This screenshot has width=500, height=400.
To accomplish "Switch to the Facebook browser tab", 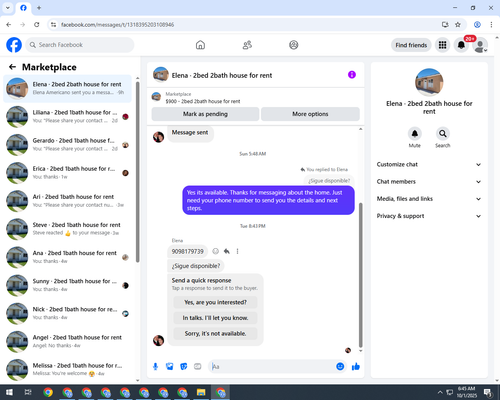I will tap(23, 8).
